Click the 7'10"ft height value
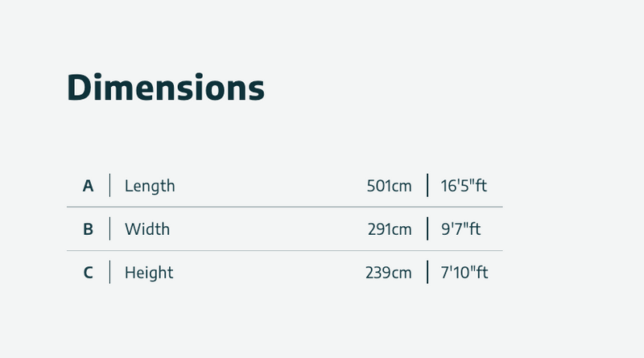The width and height of the screenshot is (644, 358). coord(464,273)
